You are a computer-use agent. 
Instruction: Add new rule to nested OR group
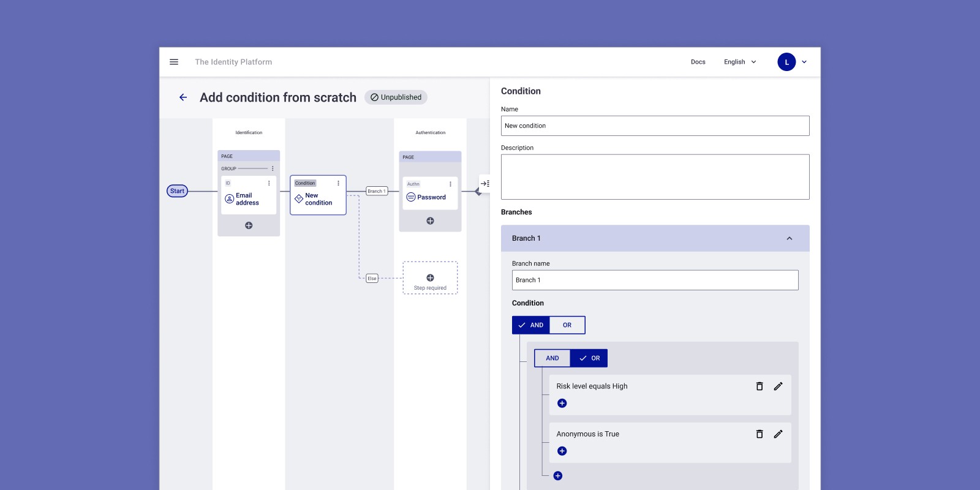pos(558,476)
